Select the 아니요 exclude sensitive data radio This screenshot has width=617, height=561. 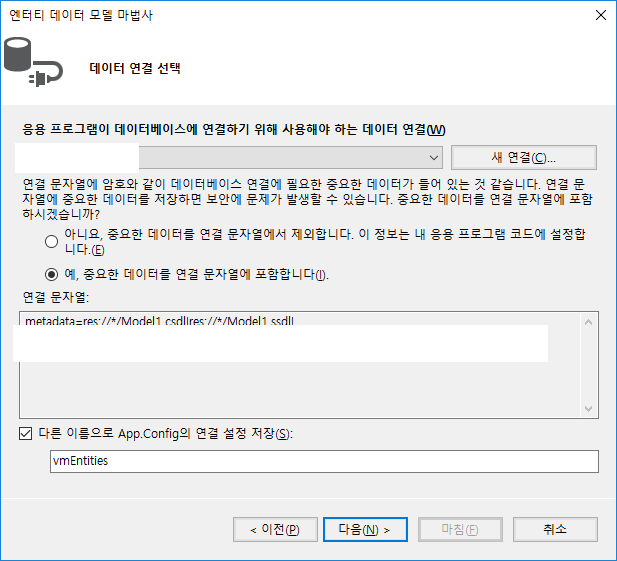pos(51,242)
